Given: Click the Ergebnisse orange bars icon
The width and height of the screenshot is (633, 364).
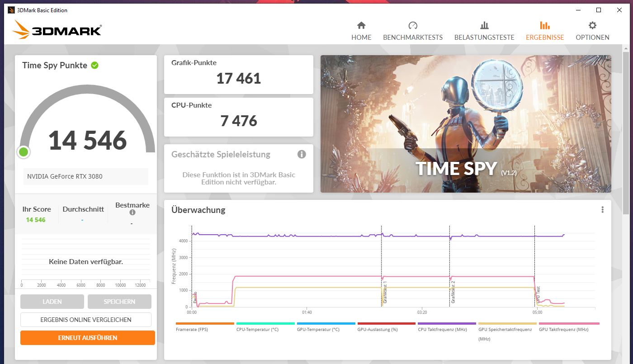Looking at the screenshot, I should tap(545, 25).
